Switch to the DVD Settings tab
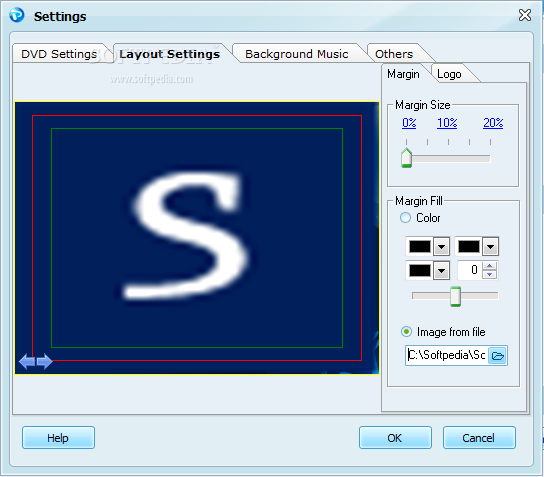The height and width of the screenshot is (477, 544). [x=59, y=54]
